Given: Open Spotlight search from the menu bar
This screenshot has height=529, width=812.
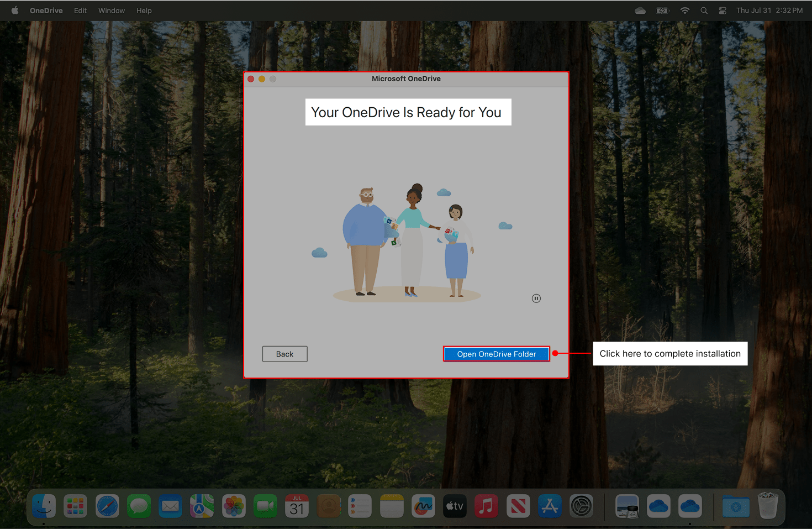Looking at the screenshot, I should [704, 11].
